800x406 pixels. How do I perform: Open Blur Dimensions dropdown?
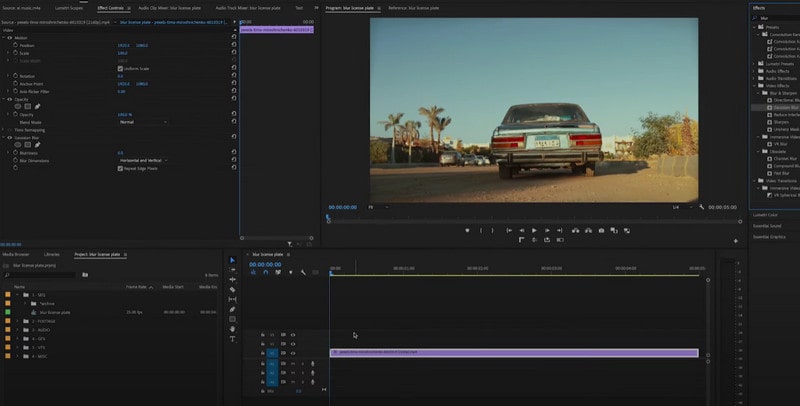click(143, 160)
